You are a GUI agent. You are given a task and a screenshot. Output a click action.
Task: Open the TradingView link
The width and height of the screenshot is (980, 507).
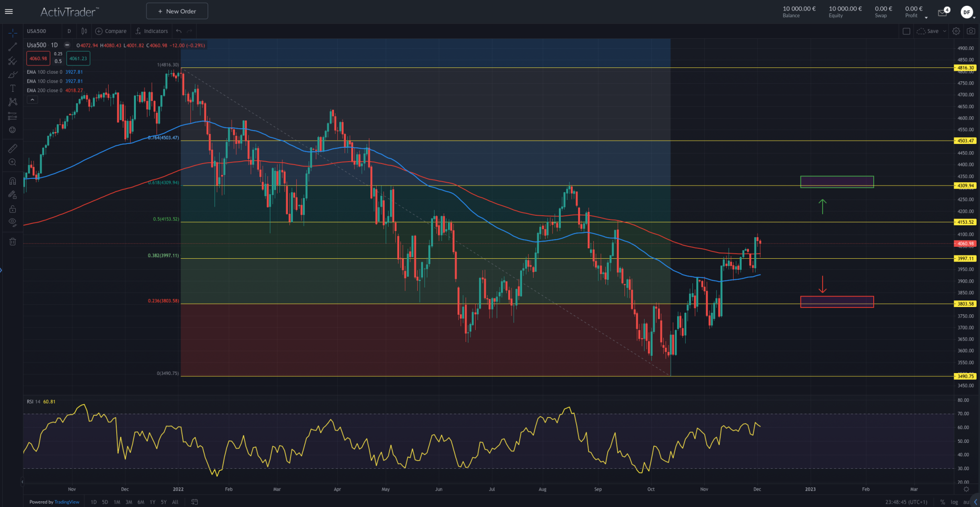click(67, 502)
